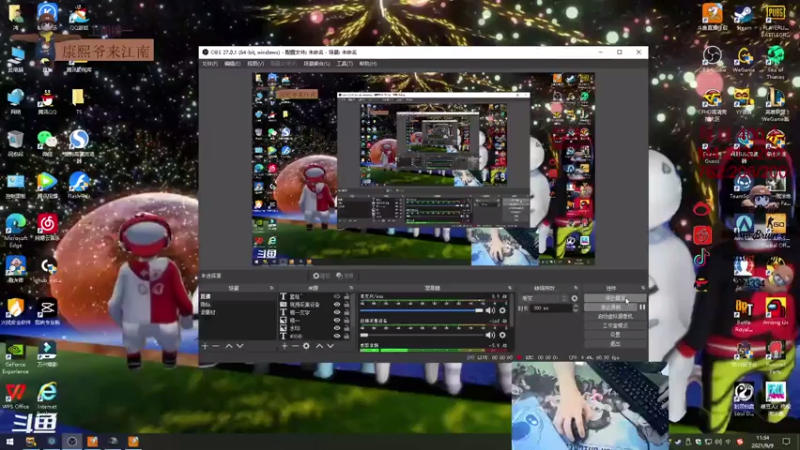800x450 pixels.
Task: Adjust the 视频采集设备 volume slider in mixer
Action: point(421,335)
